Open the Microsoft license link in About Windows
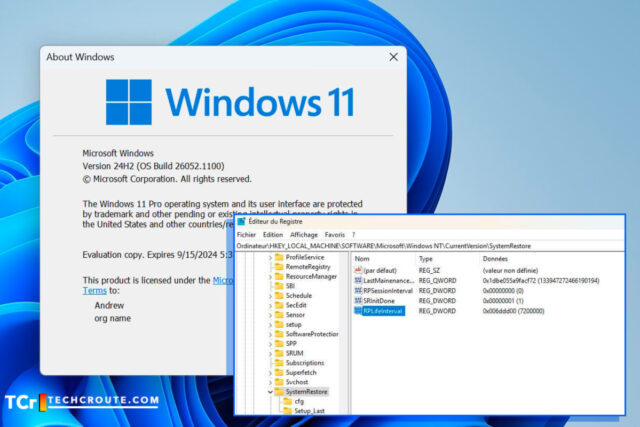 click(x=223, y=280)
